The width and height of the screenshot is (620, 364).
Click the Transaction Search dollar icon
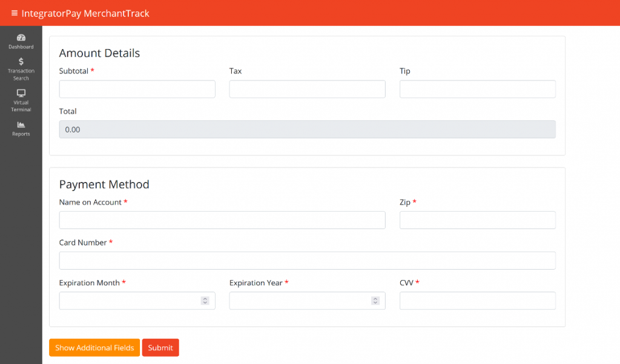point(21,61)
